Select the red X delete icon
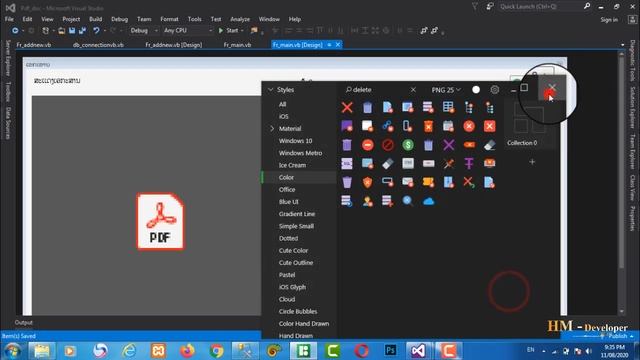640x360 pixels. click(347, 107)
